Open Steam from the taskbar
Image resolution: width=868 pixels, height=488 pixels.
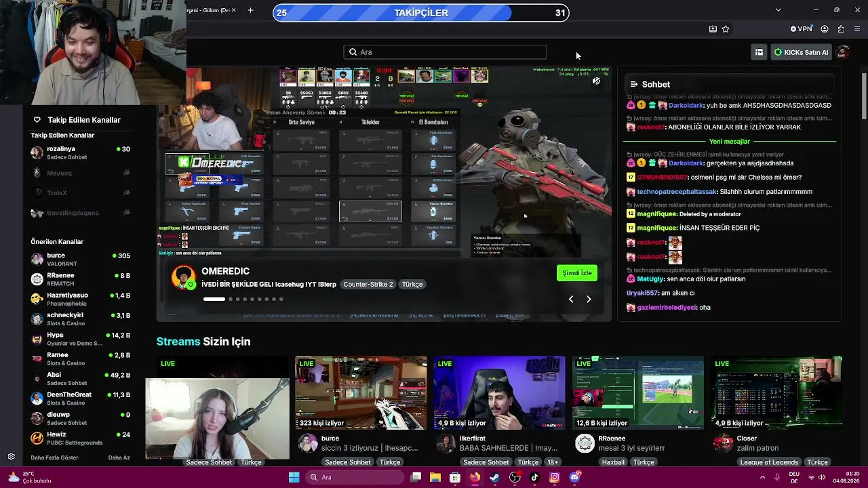tap(495, 477)
